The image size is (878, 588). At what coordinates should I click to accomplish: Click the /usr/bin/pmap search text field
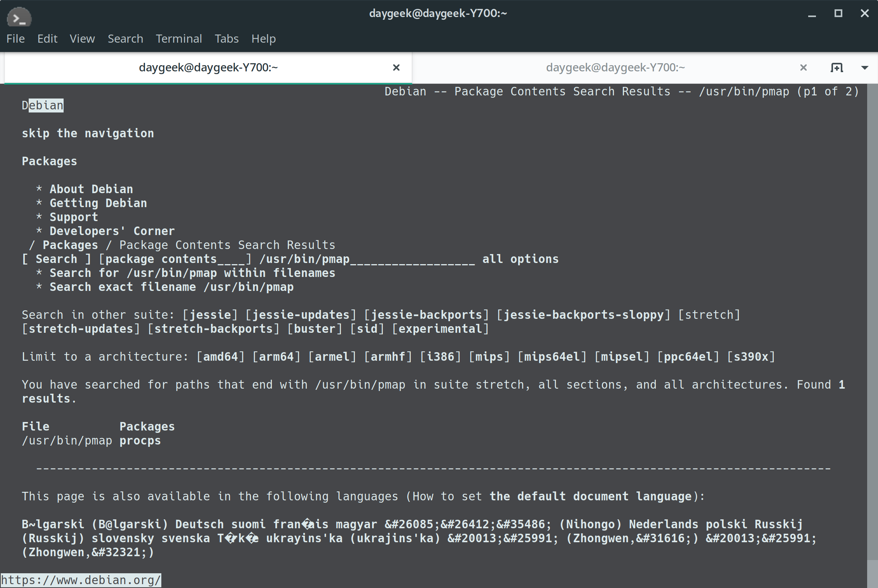point(367,259)
